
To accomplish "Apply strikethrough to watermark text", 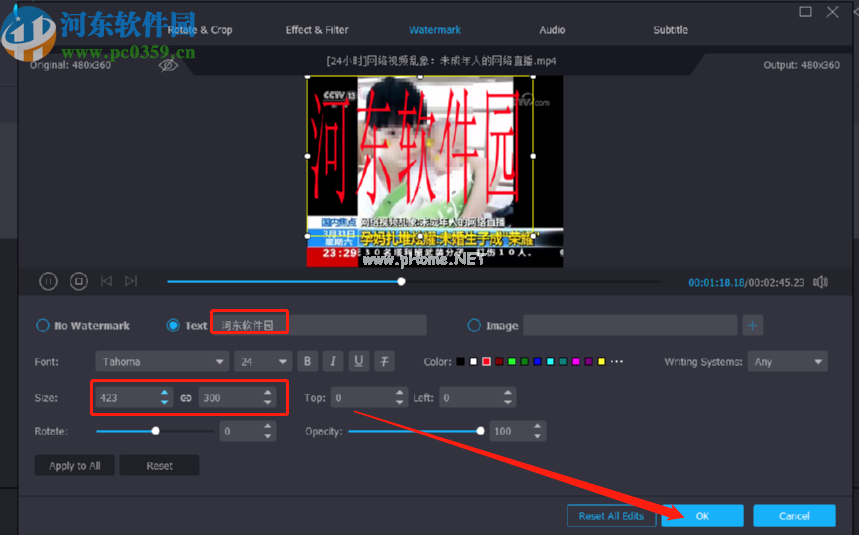I will pyautogui.click(x=384, y=361).
